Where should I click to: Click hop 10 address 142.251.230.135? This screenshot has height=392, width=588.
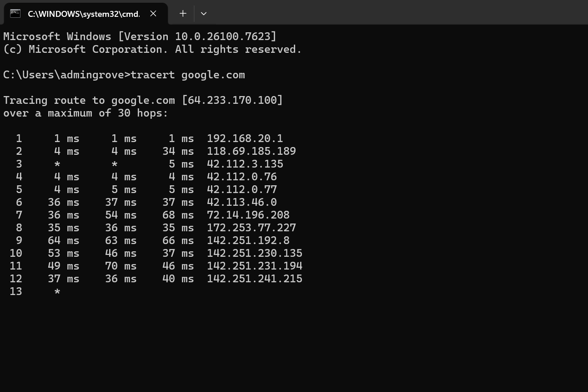coord(254,253)
